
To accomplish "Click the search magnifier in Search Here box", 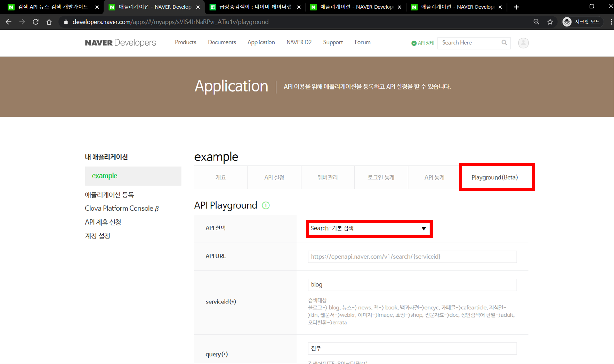I will coord(504,43).
